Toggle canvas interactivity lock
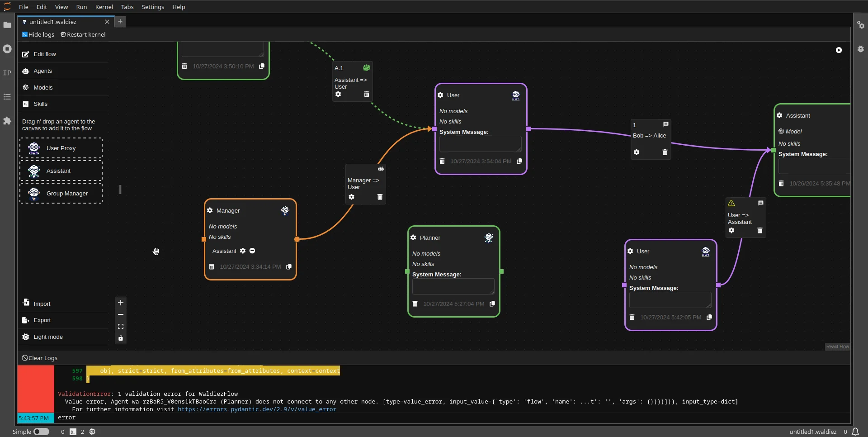 click(x=121, y=338)
